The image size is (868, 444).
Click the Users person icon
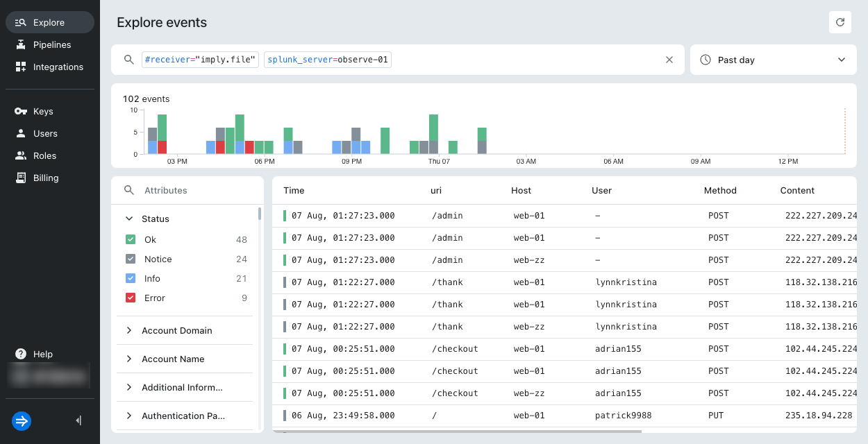pyautogui.click(x=20, y=133)
